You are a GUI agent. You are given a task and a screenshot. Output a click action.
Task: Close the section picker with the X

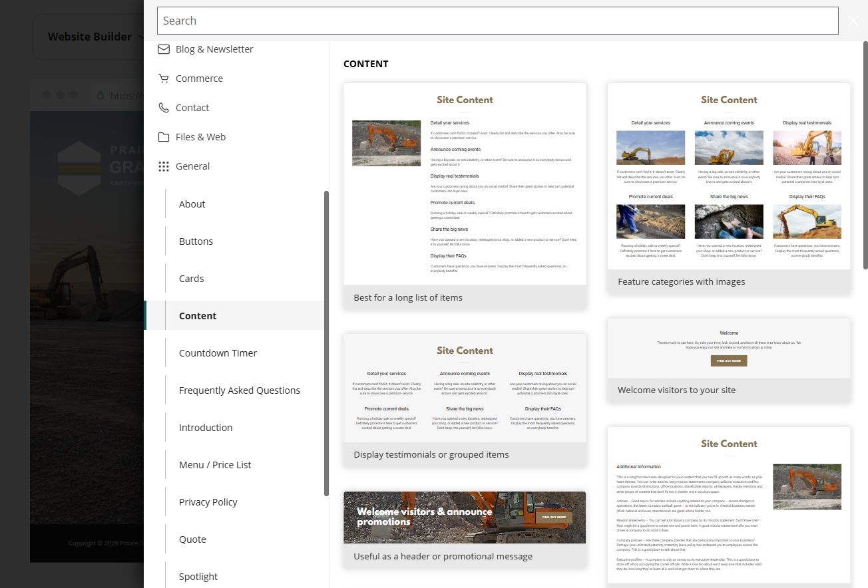point(853,21)
